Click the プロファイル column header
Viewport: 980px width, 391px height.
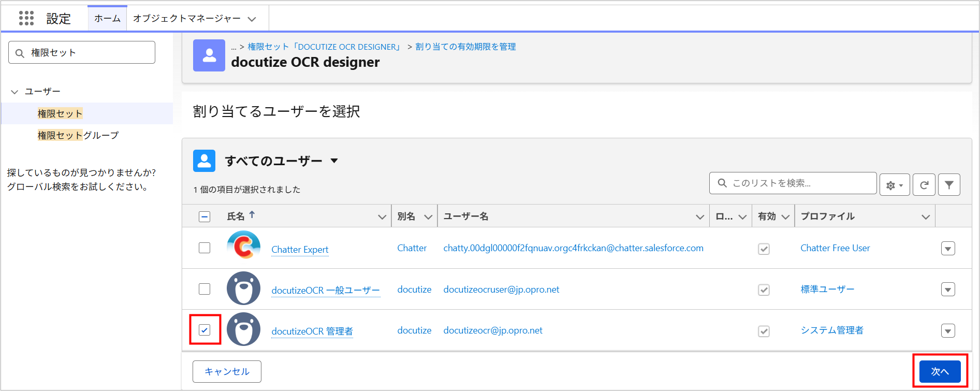click(827, 216)
